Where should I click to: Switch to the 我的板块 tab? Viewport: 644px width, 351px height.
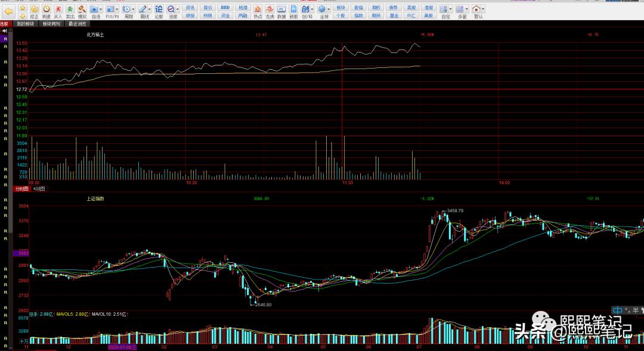[x=26, y=24]
